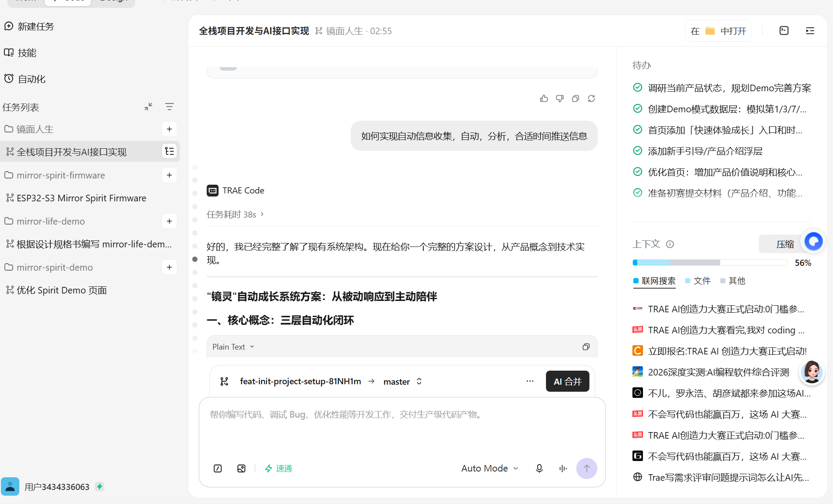
Task: Open the terminal panel icon in header
Action: coord(784,31)
